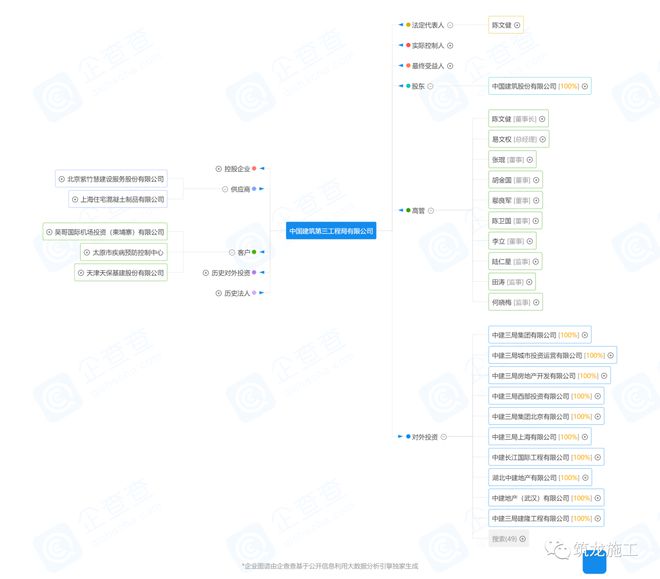Click the red dot of 实际控制人
This screenshot has height=579, width=660.
point(408,45)
